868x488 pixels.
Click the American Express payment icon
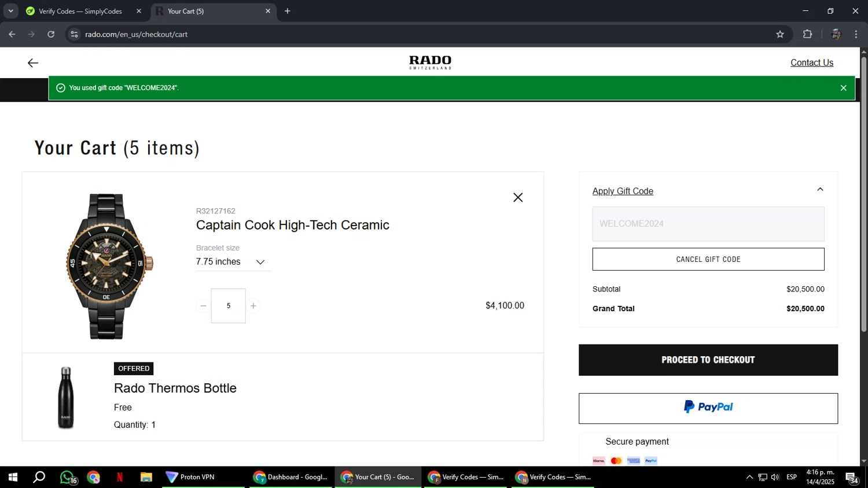634,461
